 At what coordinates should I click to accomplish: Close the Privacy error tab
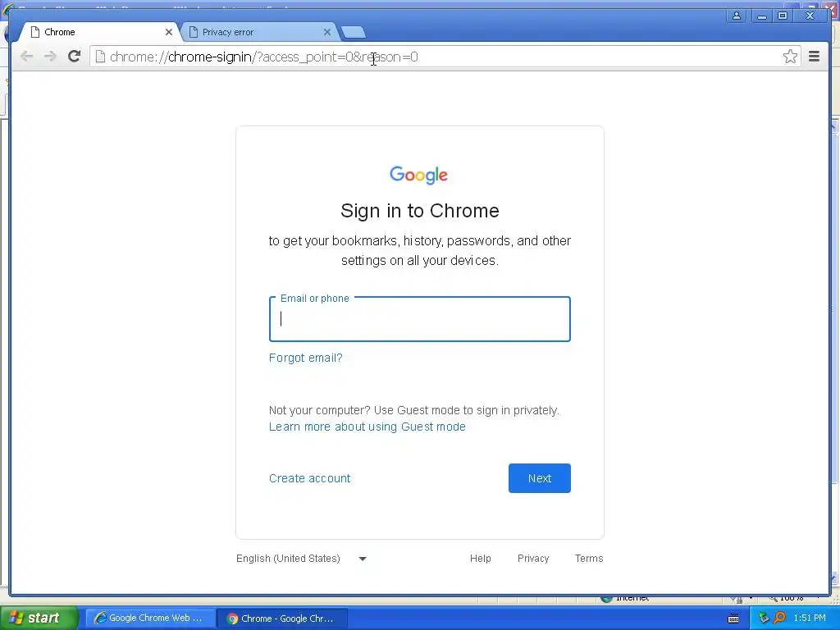(x=326, y=32)
